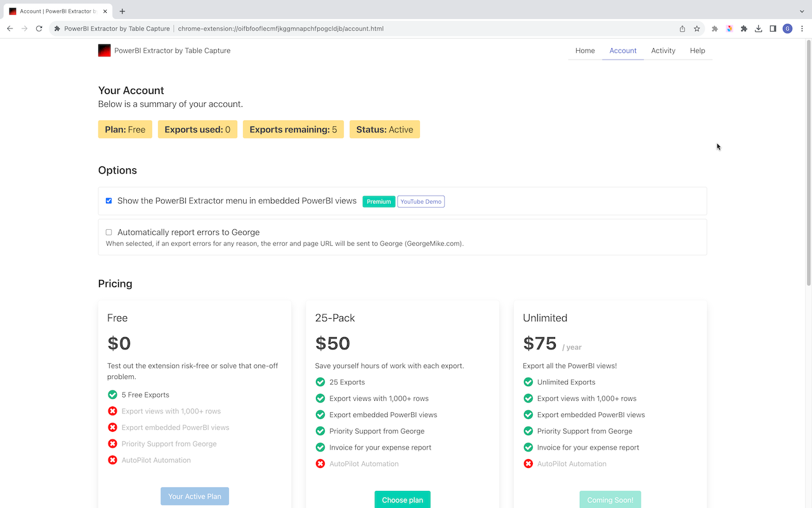Image resolution: width=812 pixels, height=508 pixels.
Task: Click check beside 25-Pack Invoice for expense report
Action: pos(320,447)
